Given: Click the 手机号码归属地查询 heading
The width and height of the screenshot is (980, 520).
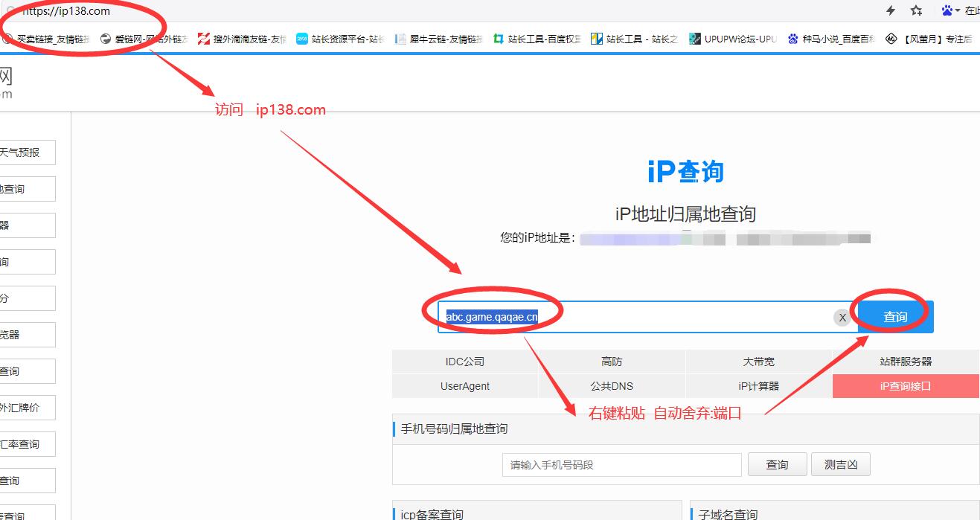Looking at the screenshot, I should tap(454, 429).
